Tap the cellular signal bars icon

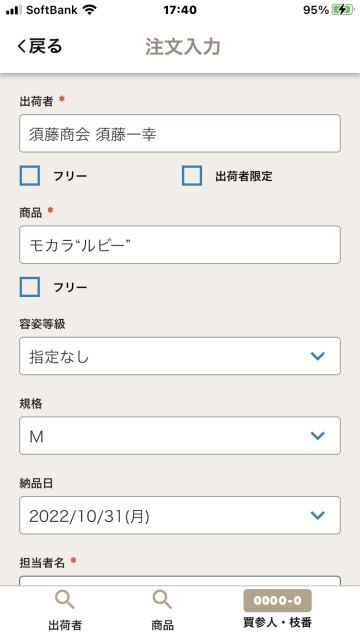(x=14, y=10)
